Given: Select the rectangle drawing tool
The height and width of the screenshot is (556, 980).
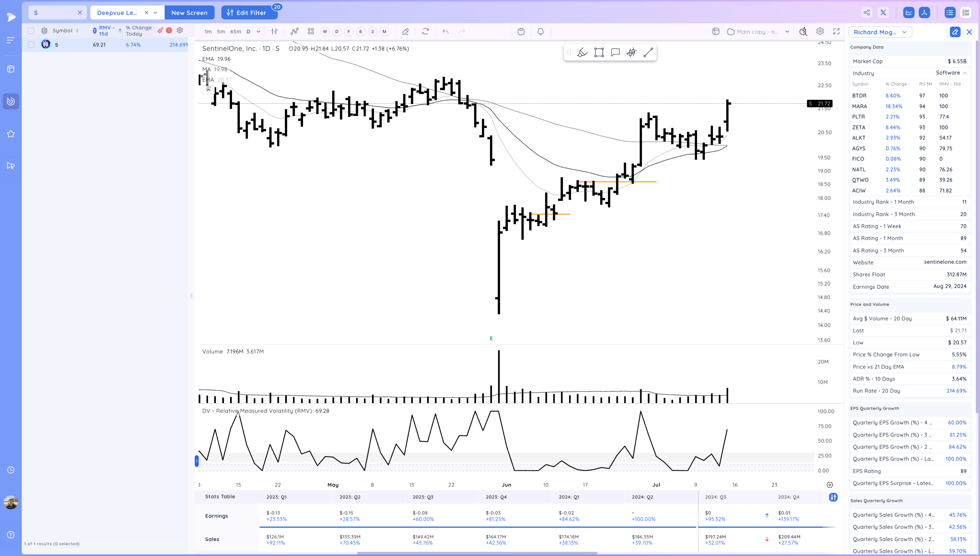Looking at the screenshot, I should pos(599,53).
